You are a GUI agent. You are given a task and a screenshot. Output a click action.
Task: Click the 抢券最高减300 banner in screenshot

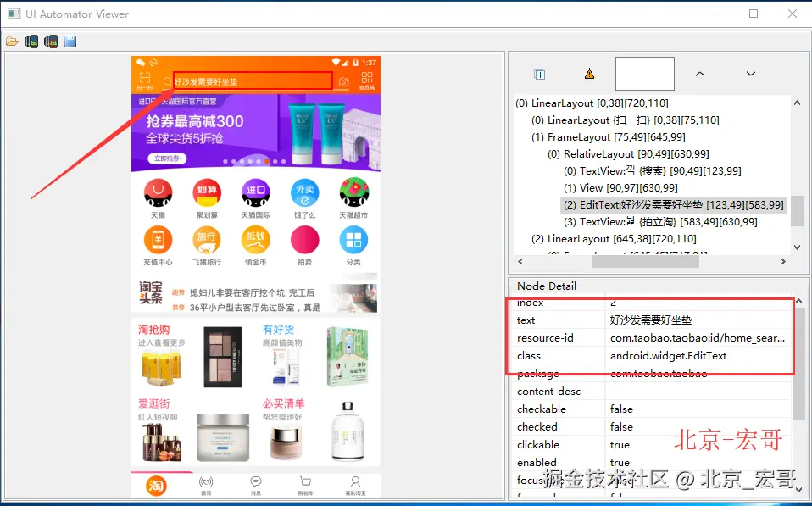pos(256,132)
